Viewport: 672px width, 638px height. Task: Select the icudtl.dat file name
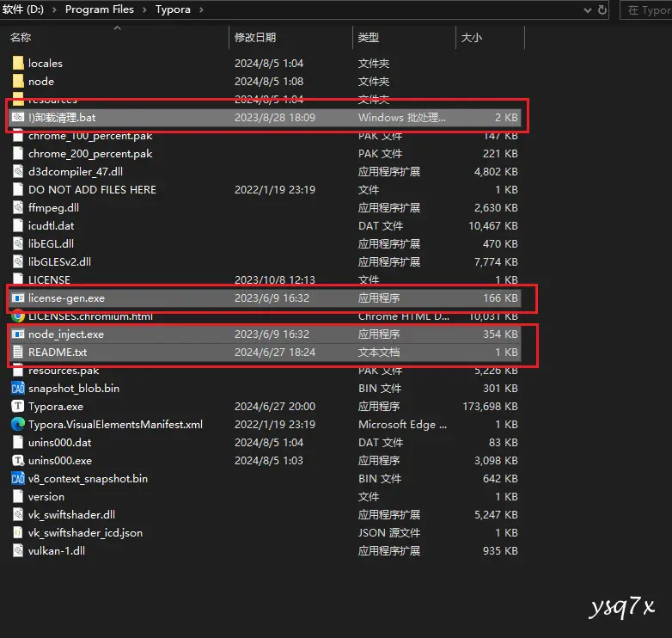(51, 225)
